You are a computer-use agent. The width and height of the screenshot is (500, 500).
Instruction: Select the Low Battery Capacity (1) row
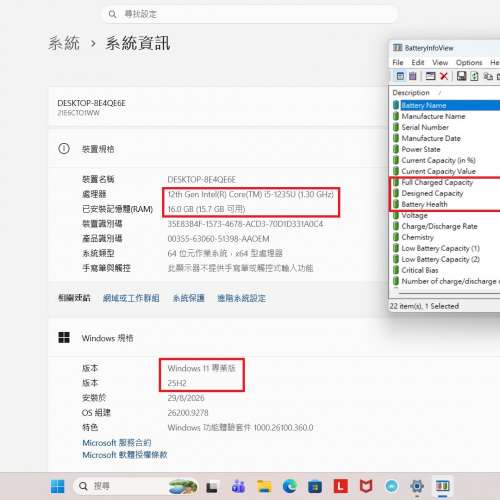(x=446, y=248)
